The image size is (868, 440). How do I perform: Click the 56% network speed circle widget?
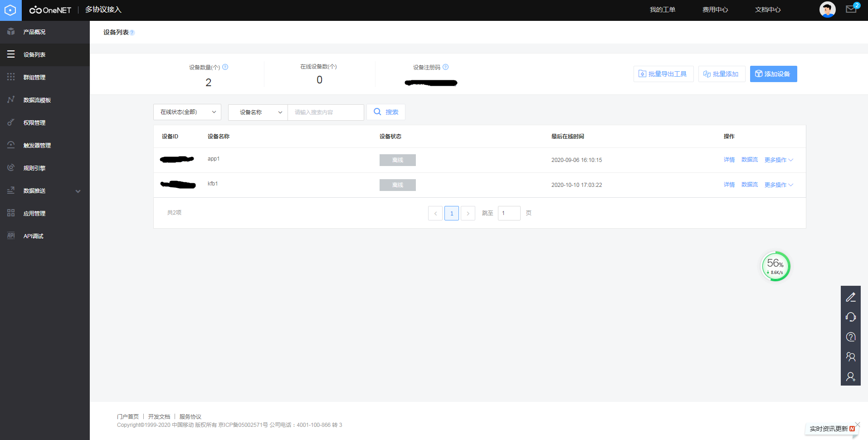tap(775, 266)
